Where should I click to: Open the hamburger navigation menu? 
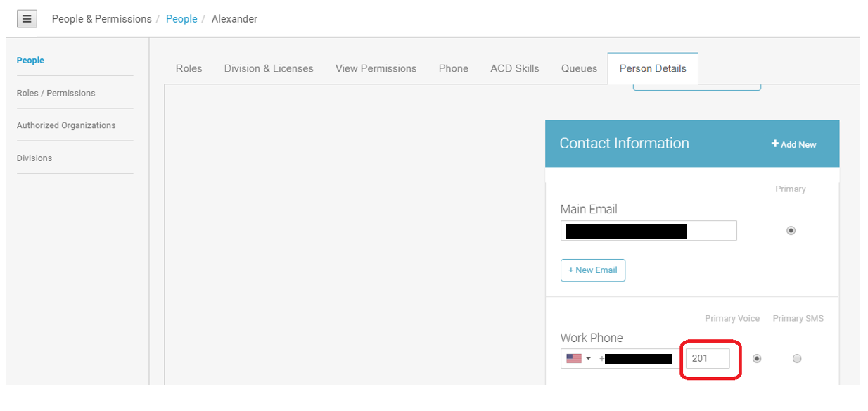pyautogui.click(x=27, y=19)
